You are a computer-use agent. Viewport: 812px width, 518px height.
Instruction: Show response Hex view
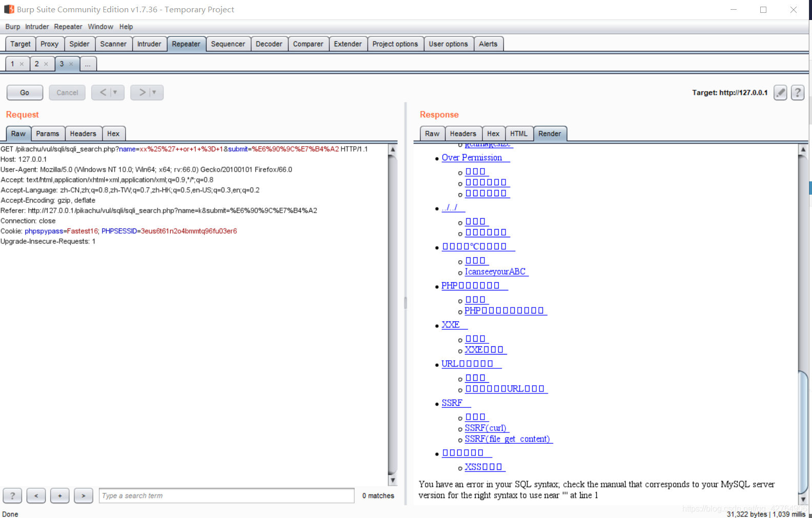pyautogui.click(x=493, y=134)
